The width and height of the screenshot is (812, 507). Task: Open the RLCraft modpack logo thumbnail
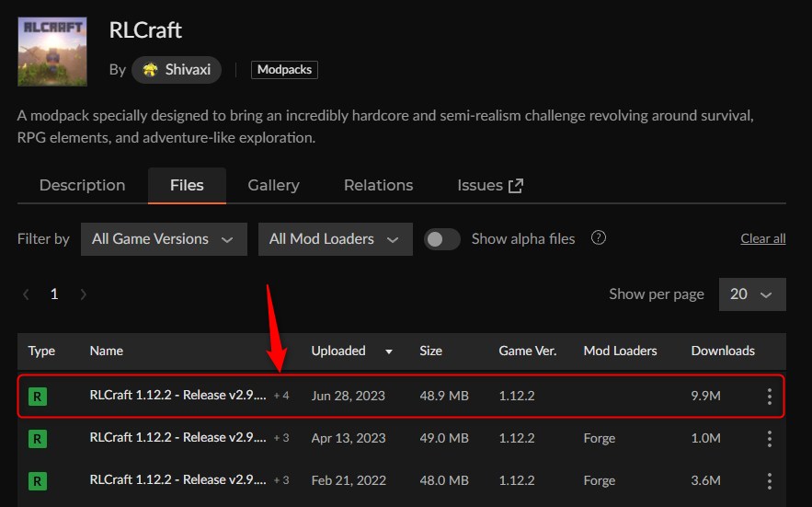coord(52,52)
